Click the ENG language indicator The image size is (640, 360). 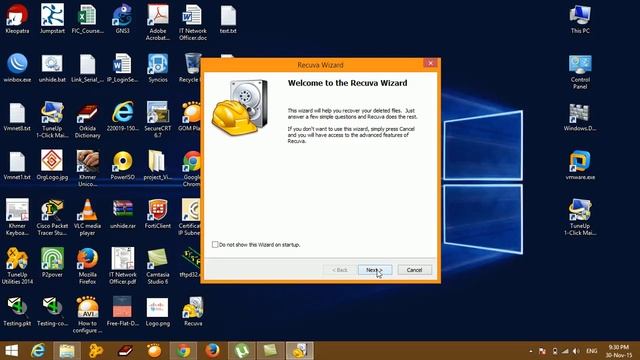coord(592,351)
